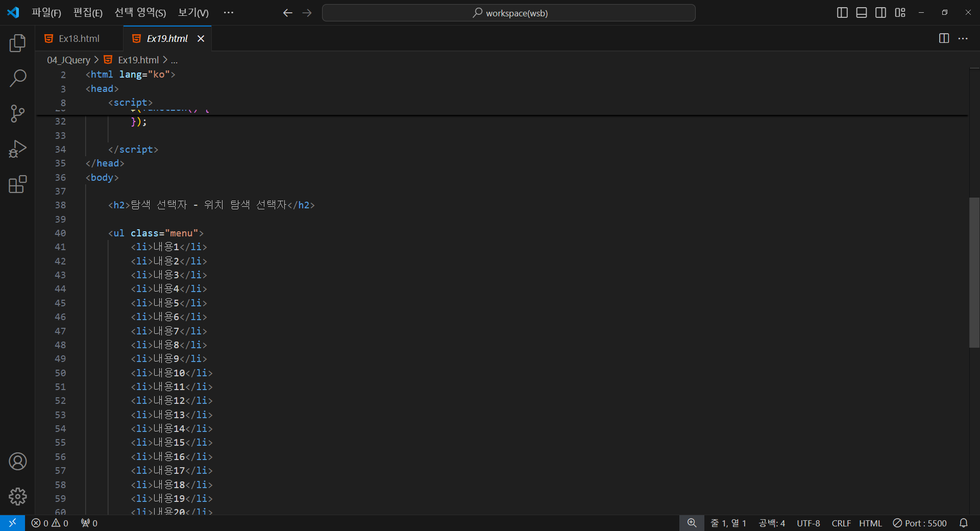Open the 선택 영역(S) menu
Viewport: 980px width, 531px height.
point(140,13)
